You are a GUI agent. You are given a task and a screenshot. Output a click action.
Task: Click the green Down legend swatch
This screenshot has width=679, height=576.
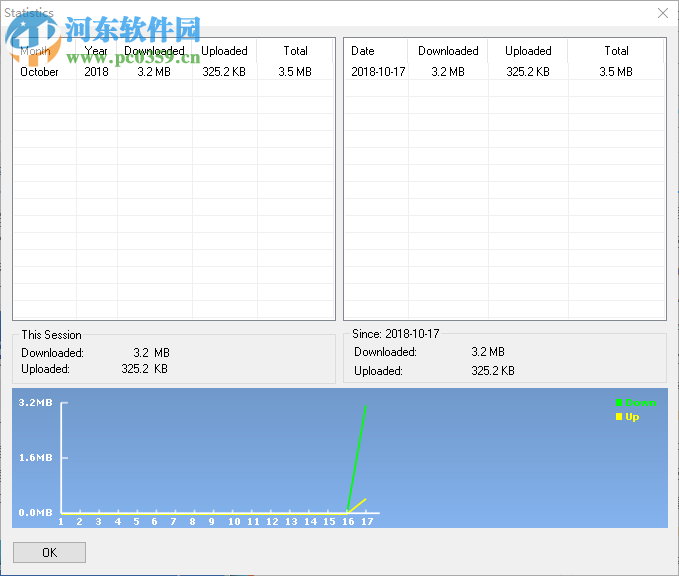(619, 402)
